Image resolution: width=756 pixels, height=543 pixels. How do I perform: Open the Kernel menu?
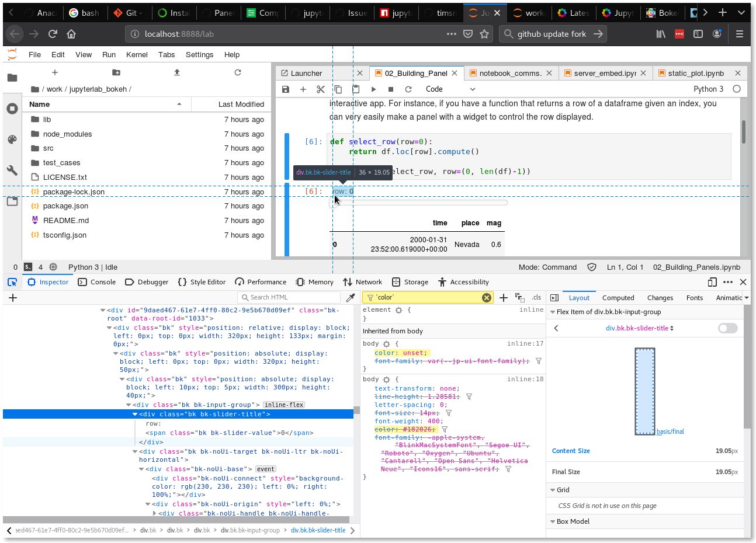[x=137, y=54]
